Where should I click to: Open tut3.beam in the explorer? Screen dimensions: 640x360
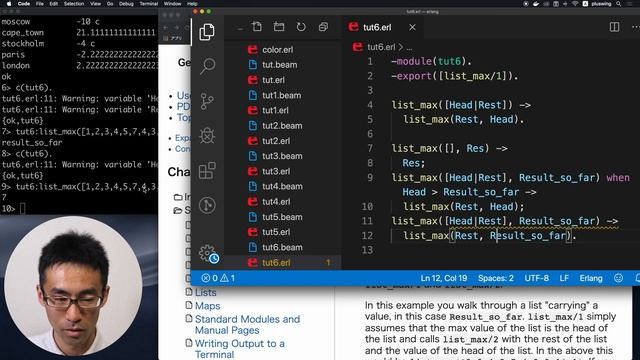(x=282, y=156)
